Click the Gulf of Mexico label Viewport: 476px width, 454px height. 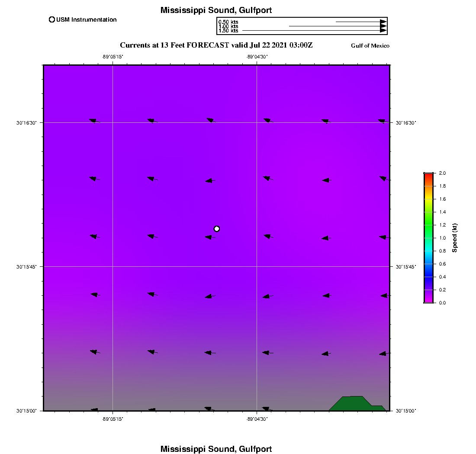click(370, 46)
